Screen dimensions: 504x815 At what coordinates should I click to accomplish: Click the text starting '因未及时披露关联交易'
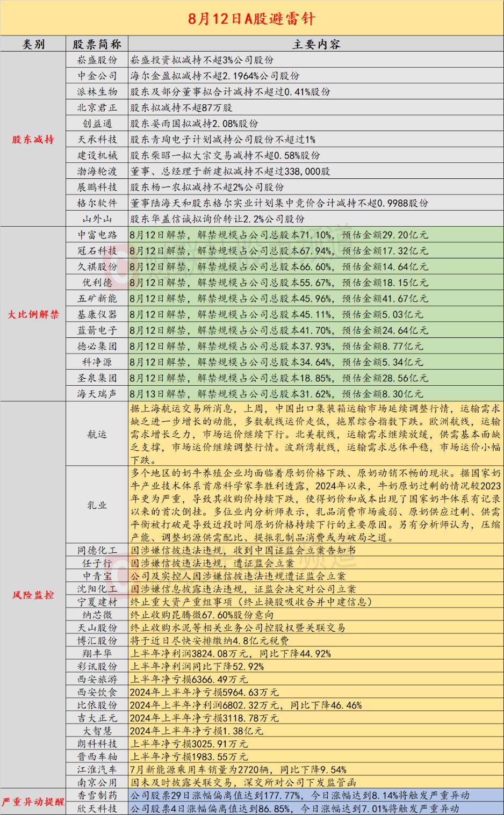point(243,782)
